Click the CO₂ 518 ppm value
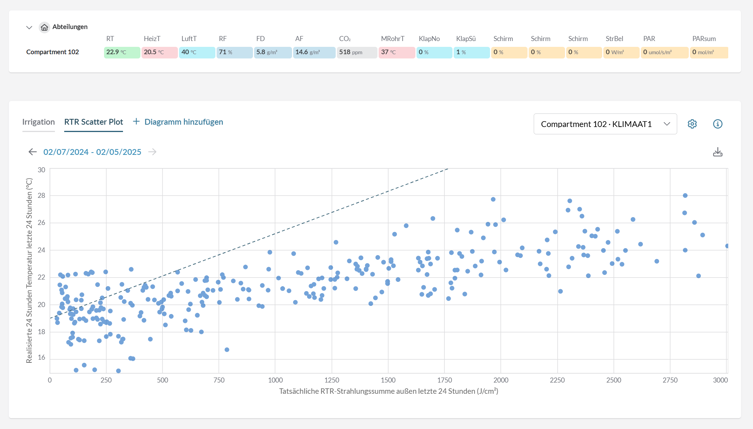 click(x=357, y=52)
